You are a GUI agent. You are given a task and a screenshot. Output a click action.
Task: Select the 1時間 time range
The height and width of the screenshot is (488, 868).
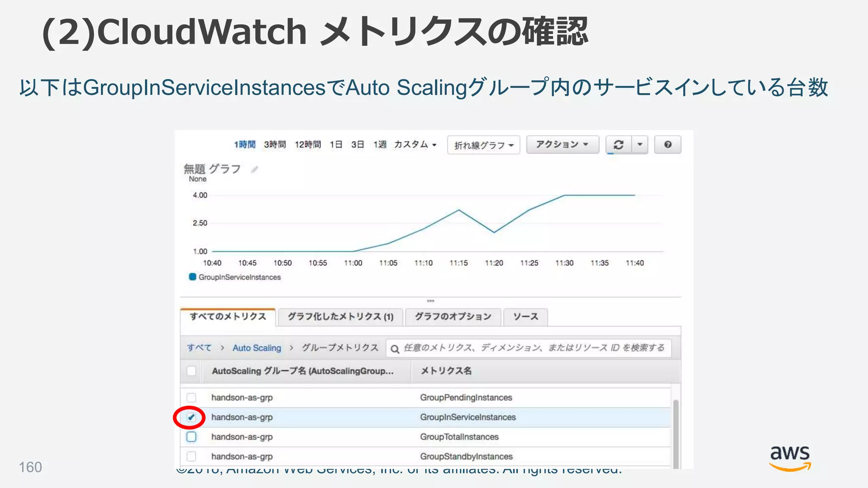point(245,144)
